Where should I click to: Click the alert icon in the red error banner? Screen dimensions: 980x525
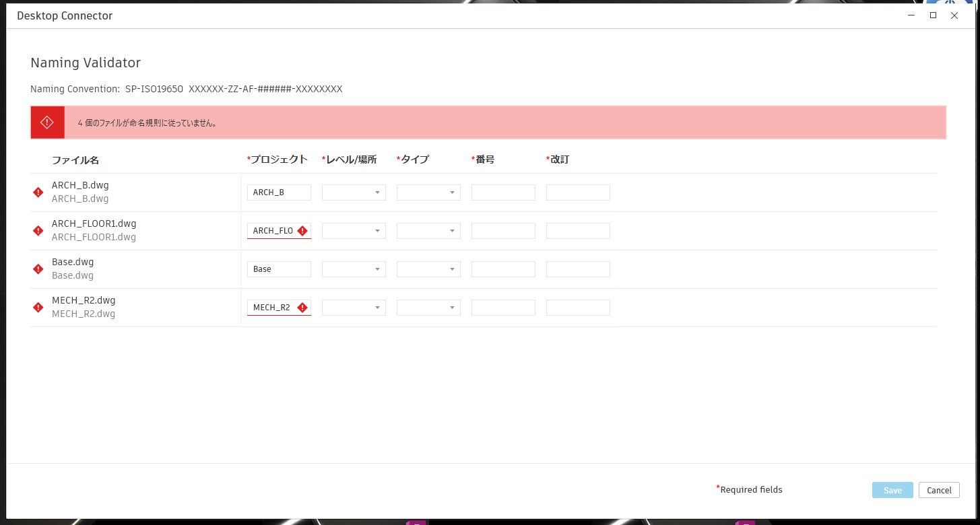click(47, 122)
